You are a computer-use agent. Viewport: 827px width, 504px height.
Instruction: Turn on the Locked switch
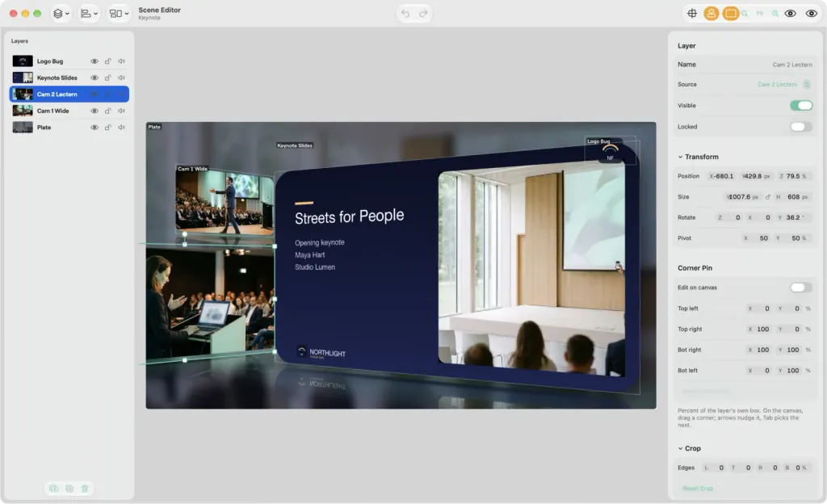800,127
